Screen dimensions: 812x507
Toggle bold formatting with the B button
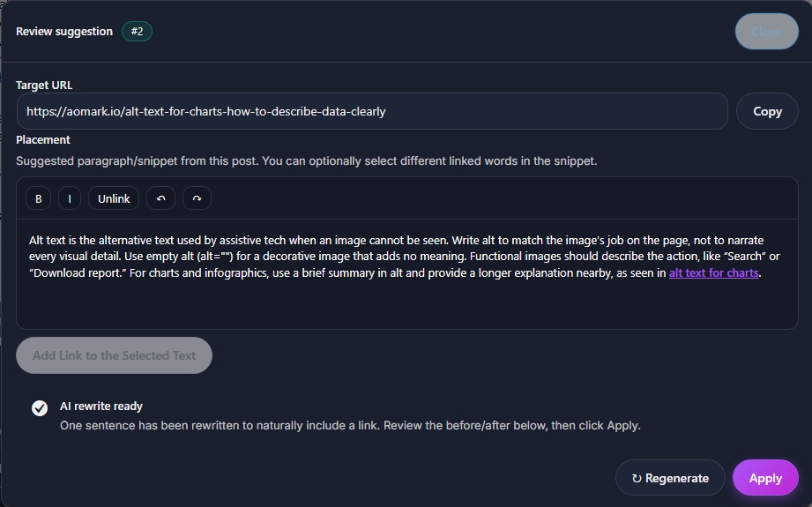38,198
